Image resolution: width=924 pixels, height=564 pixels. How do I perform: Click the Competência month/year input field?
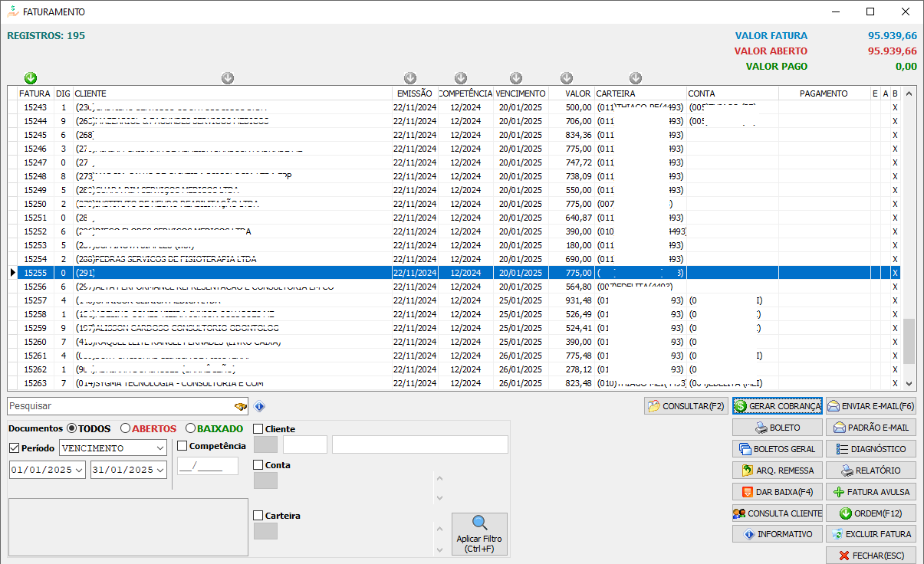[208, 466]
